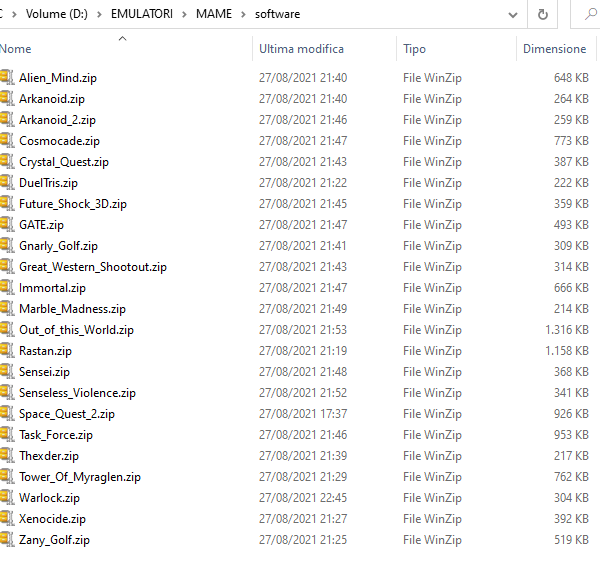This screenshot has height=571, width=600.
Task: Click the zip icon for Warlock.zip
Action: click(7, 498)
